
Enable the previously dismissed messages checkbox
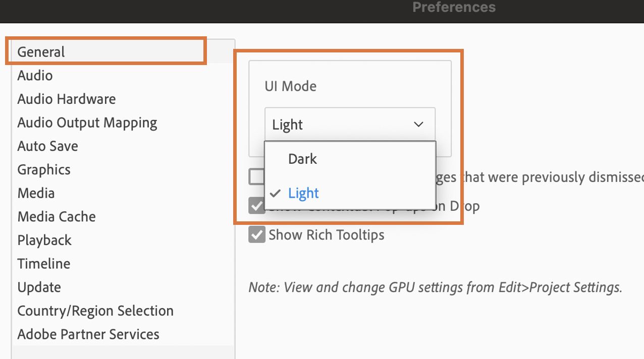click(x=256, y=177)
